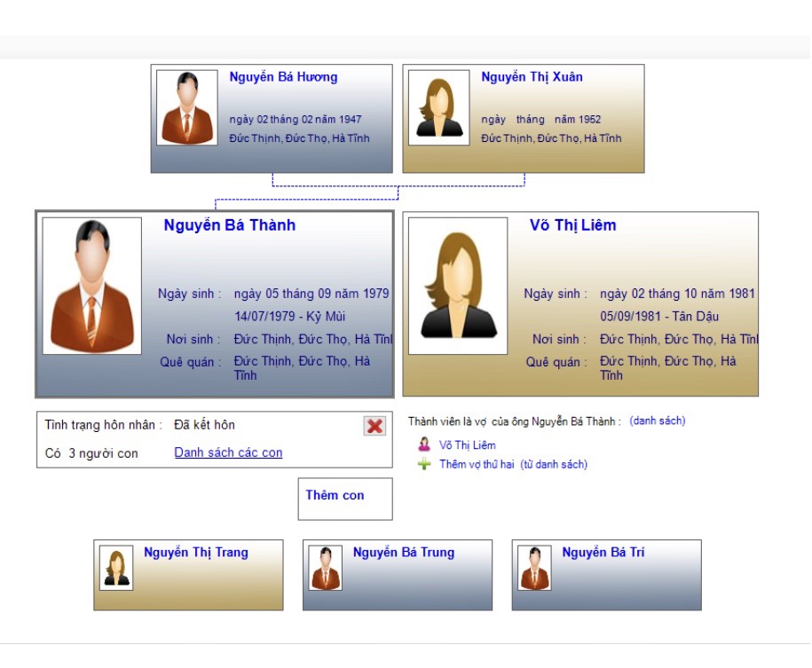Click the Nguyễn Bá Thành name heading
The image size is (812, 668).
point(230,225)
